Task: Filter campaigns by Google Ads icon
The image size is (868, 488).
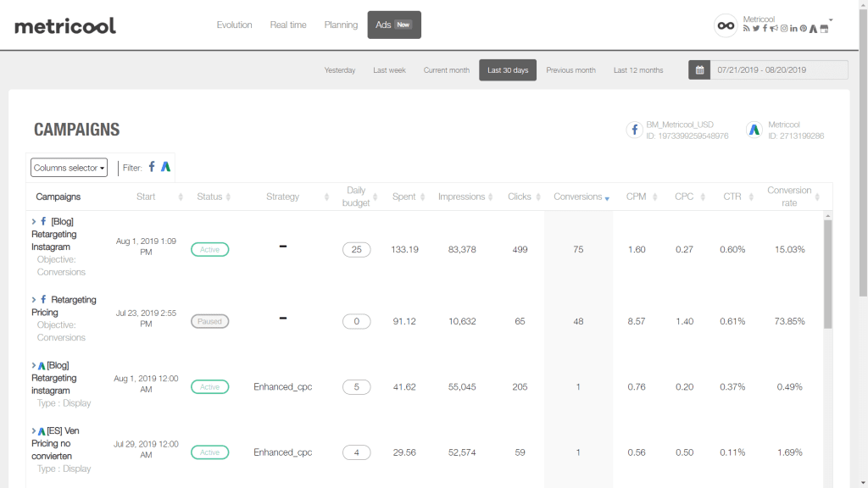Action: coord(165,167)
